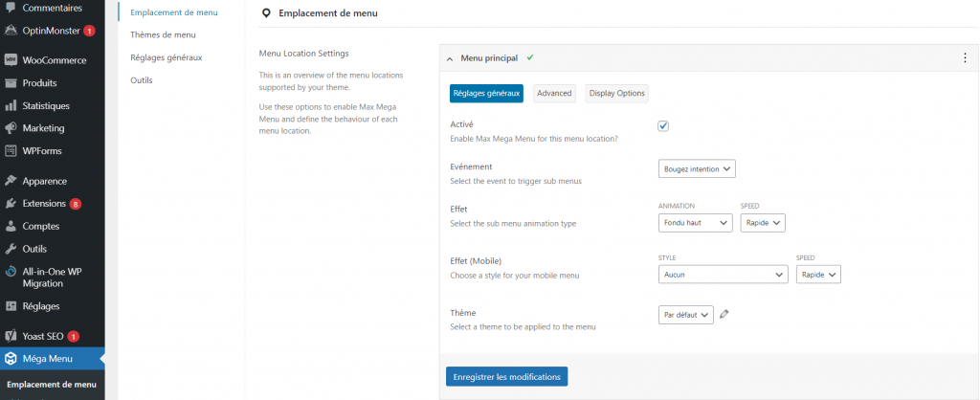Open the Outils section of Mega Menu

pos(142,80)
